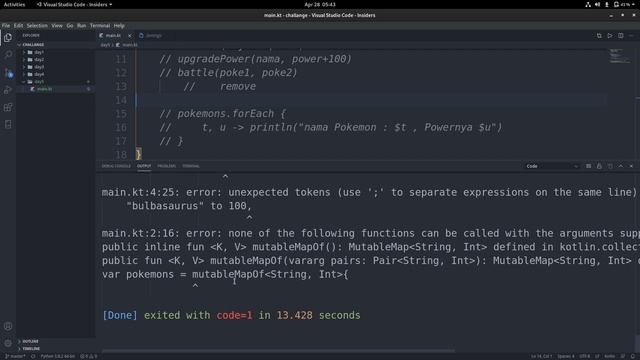Screen dimensions: 640x360
Task: Open the Run menu
Action: [82, 25]
